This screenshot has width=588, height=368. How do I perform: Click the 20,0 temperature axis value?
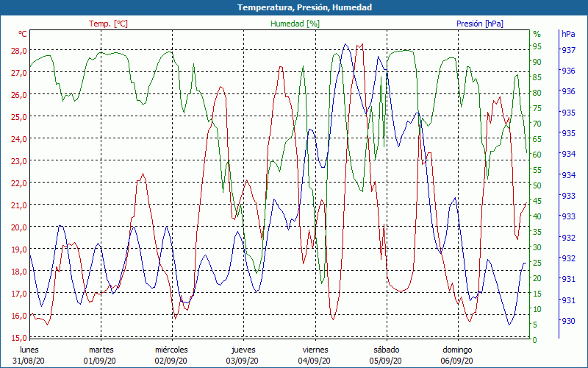coord(19,227)
